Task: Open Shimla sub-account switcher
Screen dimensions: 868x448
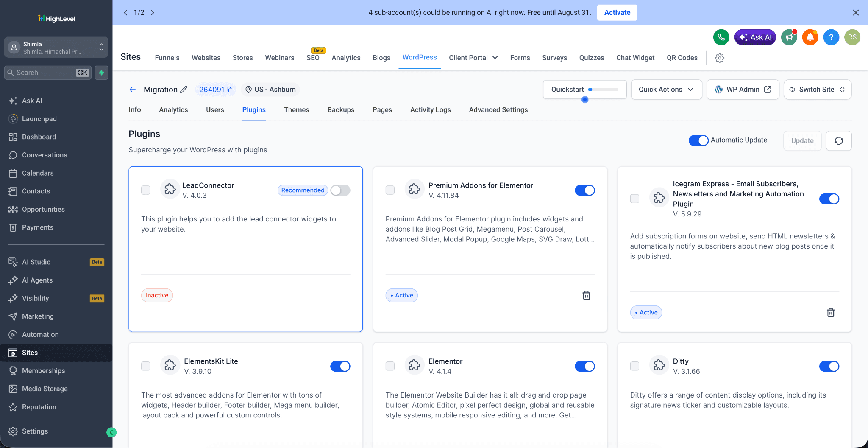Action: [56, 47]
